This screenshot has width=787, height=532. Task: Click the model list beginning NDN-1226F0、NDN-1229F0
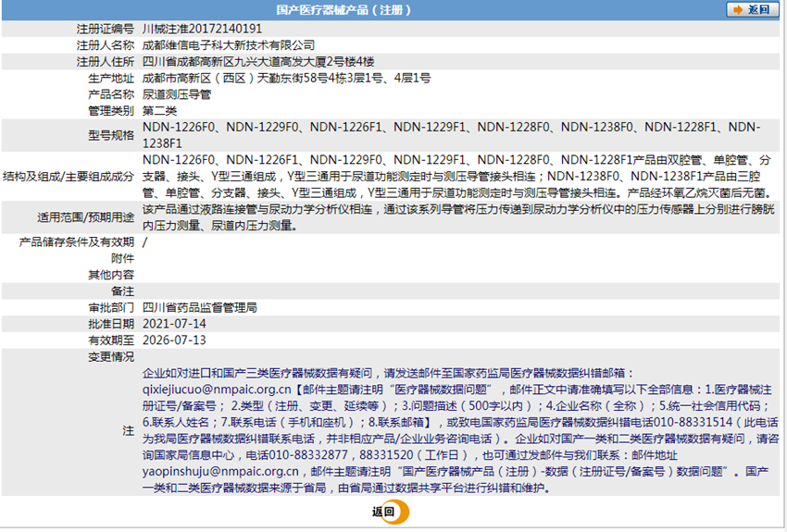click(x=452, y=135)
